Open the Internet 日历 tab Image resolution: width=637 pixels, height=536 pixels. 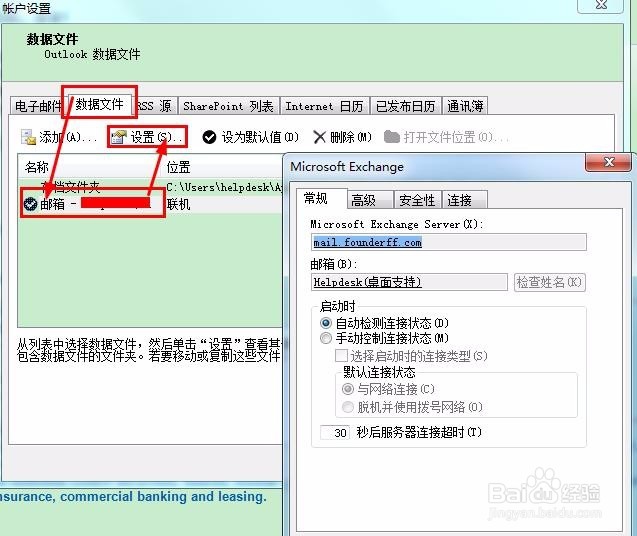tap(325, 106)
